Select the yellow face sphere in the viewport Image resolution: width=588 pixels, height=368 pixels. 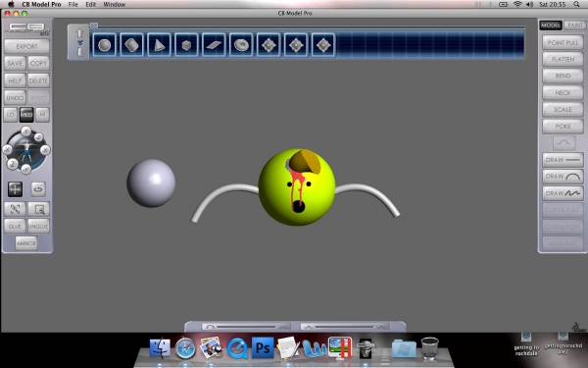tap(296, 187)
